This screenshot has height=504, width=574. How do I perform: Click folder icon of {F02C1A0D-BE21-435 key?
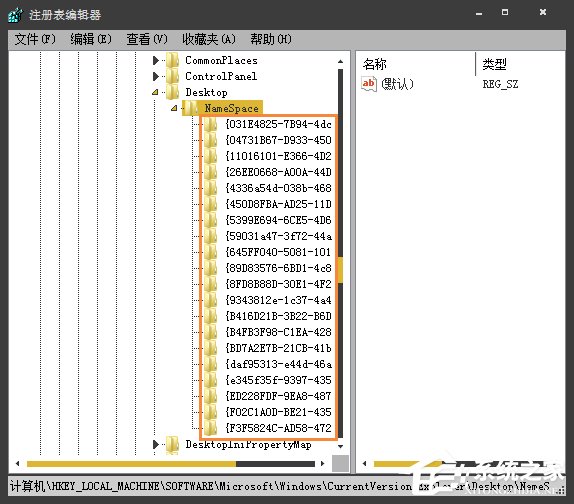coord(210,412)
